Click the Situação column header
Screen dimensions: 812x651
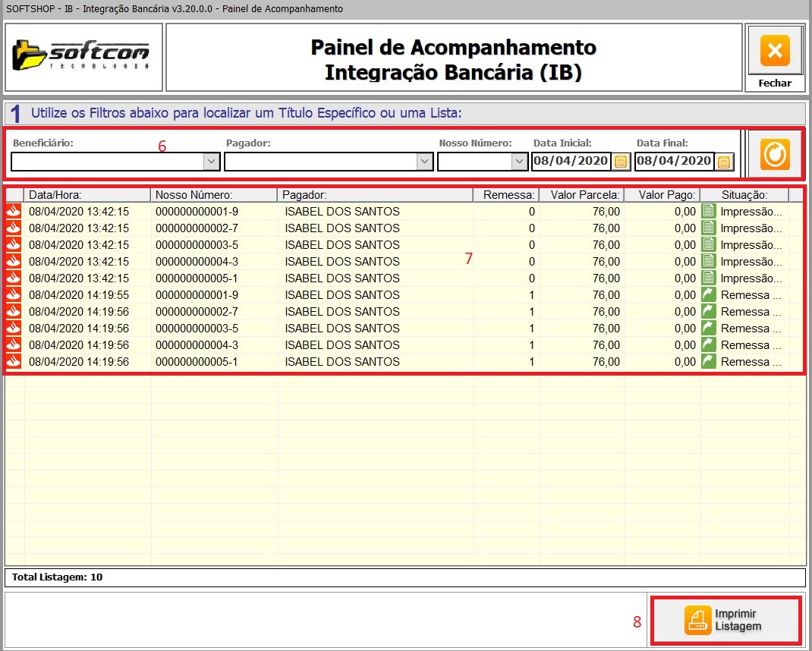744,195
